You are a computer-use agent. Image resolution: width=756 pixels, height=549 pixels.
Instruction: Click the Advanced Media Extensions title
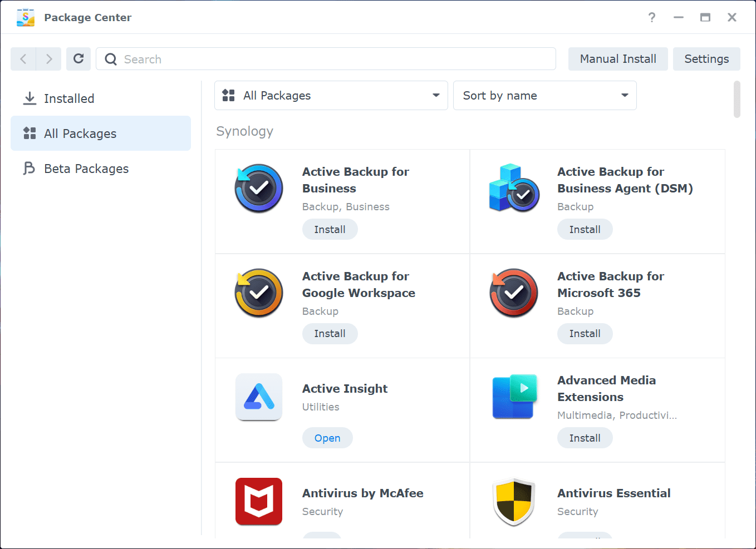click(607, 389)
